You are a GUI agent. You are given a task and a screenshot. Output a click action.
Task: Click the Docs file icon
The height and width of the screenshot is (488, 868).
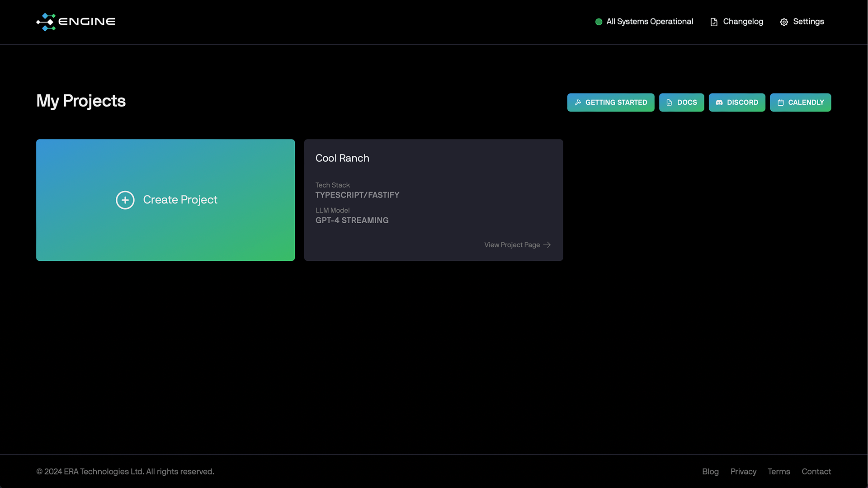point(669,103)
